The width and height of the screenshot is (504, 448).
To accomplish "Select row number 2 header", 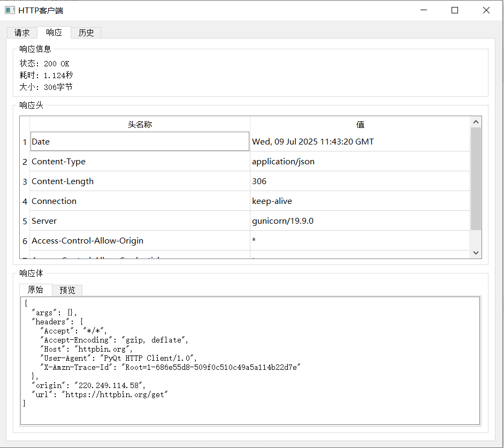I will pyautogui.click(x=25, y=162).
